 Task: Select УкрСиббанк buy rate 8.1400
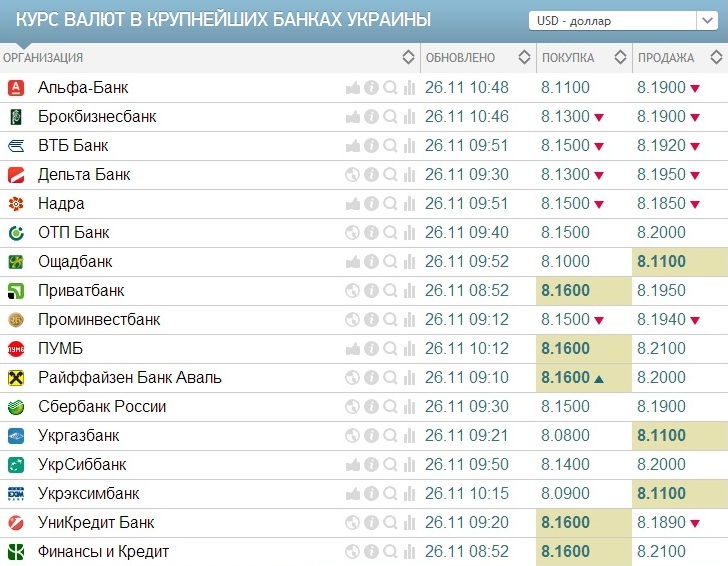565,464
